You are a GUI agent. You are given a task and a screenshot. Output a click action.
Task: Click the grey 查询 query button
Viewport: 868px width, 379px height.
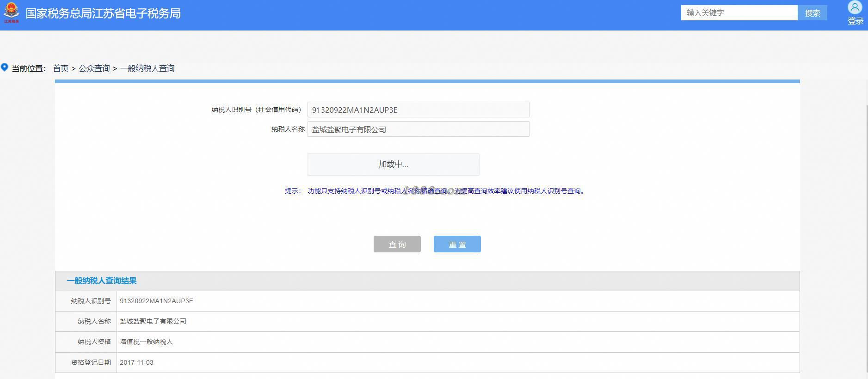[x=397, y=244]
